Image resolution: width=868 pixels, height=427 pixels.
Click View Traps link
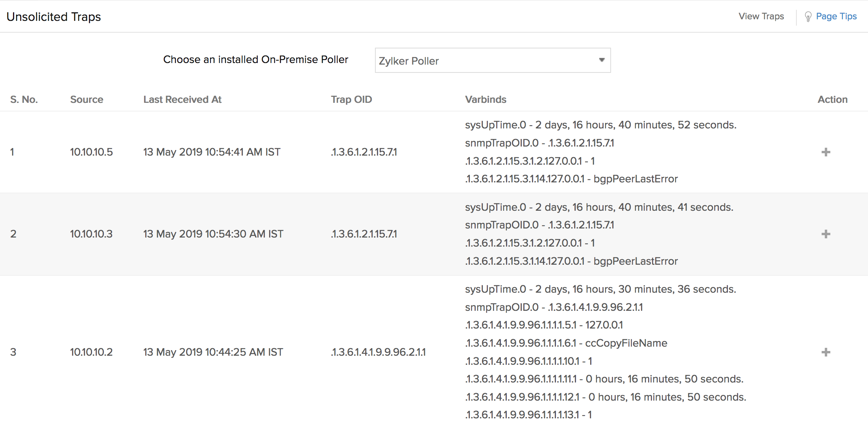pos(761,17)
